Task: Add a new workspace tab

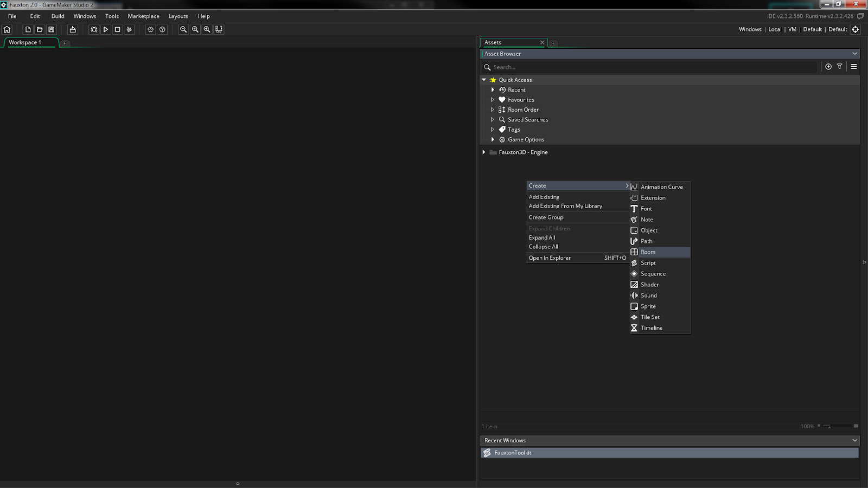Action: click(65, 43)
